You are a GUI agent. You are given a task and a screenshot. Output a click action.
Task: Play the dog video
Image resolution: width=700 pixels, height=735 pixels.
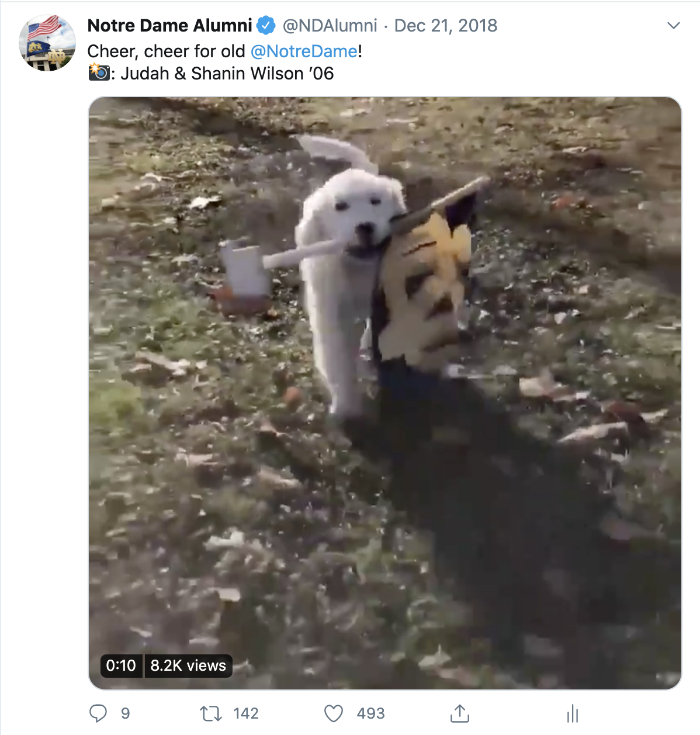point(385,393)
